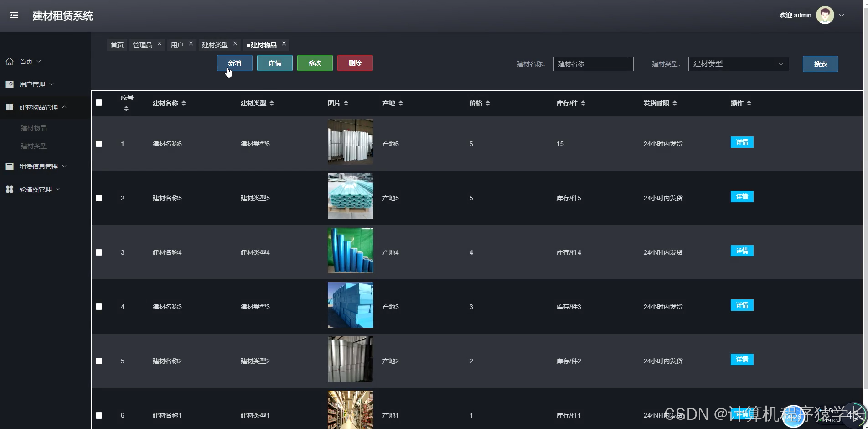Sort by 产地 column arrows
Screen dimensions: 868x429
click(401, 103)
